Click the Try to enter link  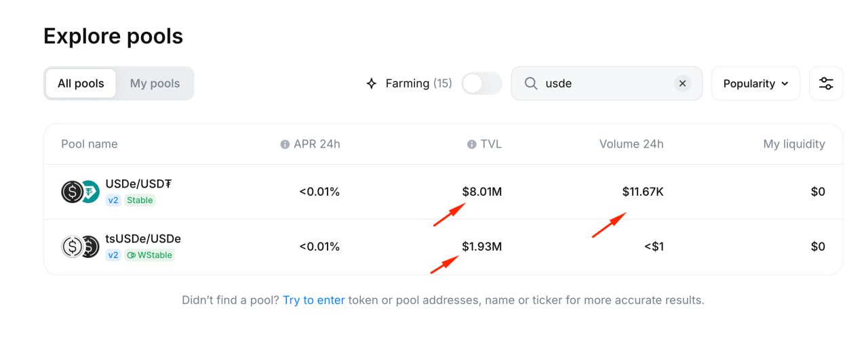[x=314, y=299]
